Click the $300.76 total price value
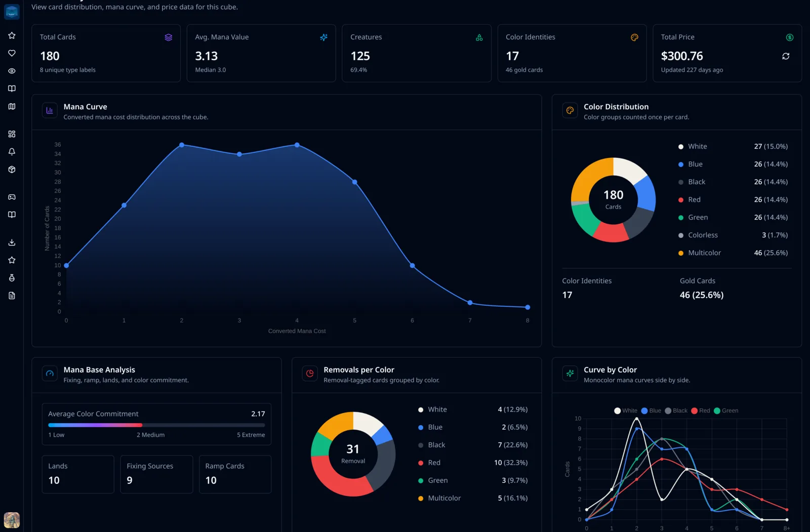 [682, 56]
